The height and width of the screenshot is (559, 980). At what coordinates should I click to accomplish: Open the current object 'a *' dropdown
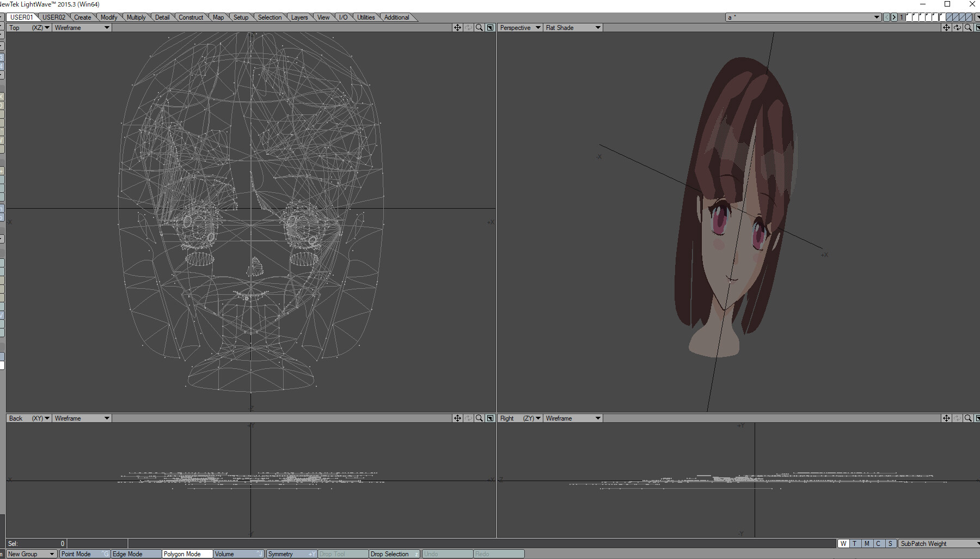tap(804, 17)
